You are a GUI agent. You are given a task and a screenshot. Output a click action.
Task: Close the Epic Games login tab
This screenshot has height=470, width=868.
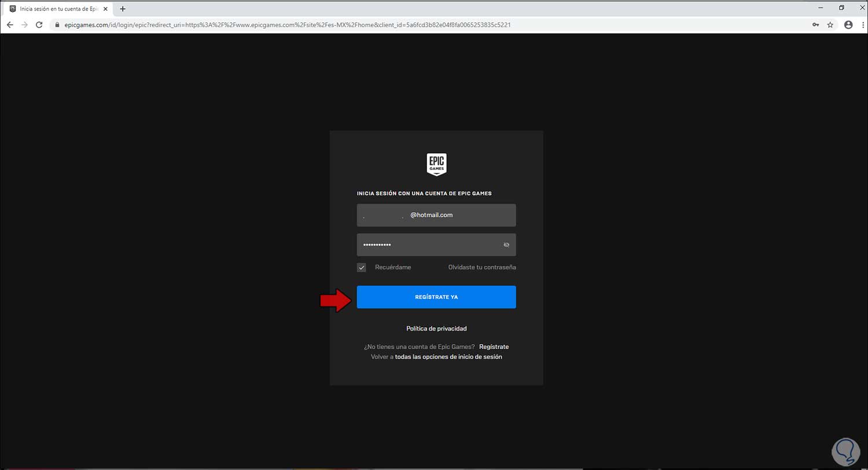(105, 9)
